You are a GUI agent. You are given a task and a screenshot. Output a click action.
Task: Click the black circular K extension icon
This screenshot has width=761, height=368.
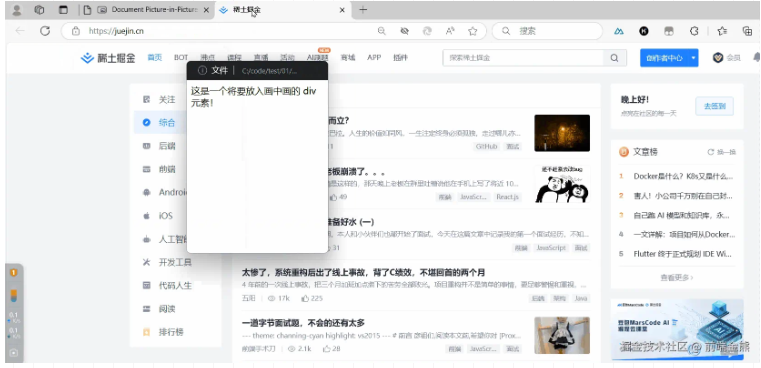coord(644,31)
